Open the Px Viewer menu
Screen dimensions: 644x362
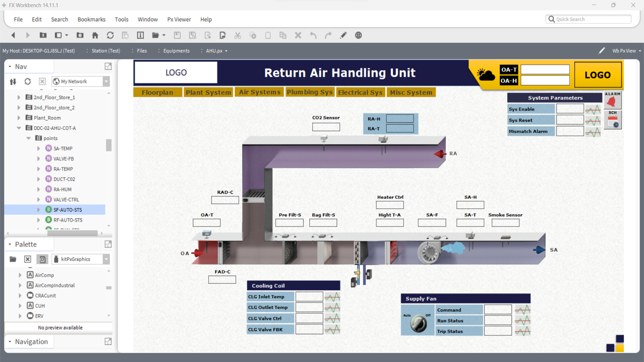[179, 19]
